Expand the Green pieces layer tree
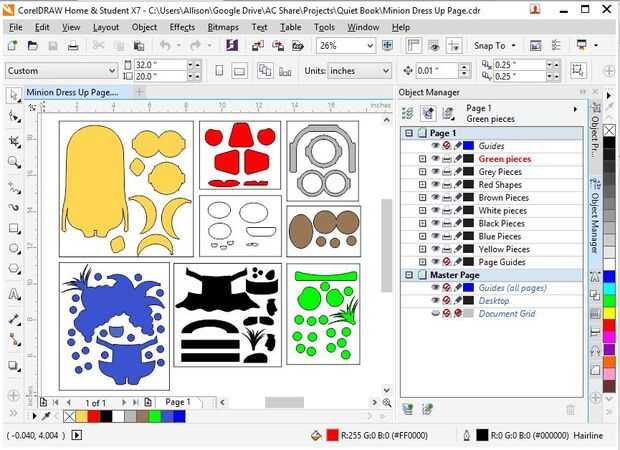Viewport: 620px width, 450px height. tap(422, 159)
